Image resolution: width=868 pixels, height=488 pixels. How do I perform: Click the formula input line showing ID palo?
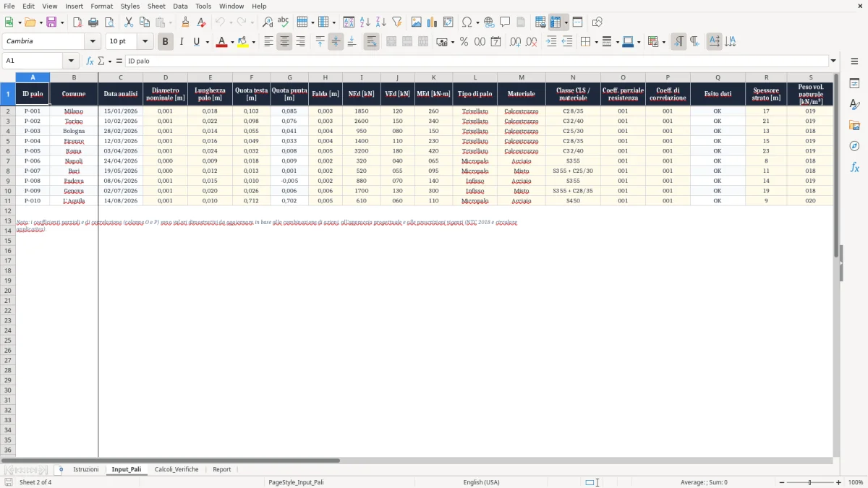pos(477,61)
